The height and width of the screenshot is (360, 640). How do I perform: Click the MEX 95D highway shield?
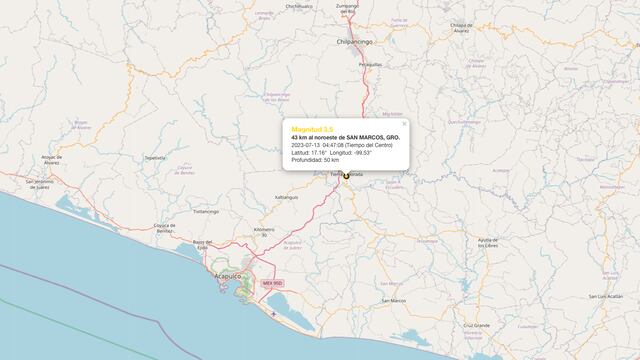click(273, 283)
